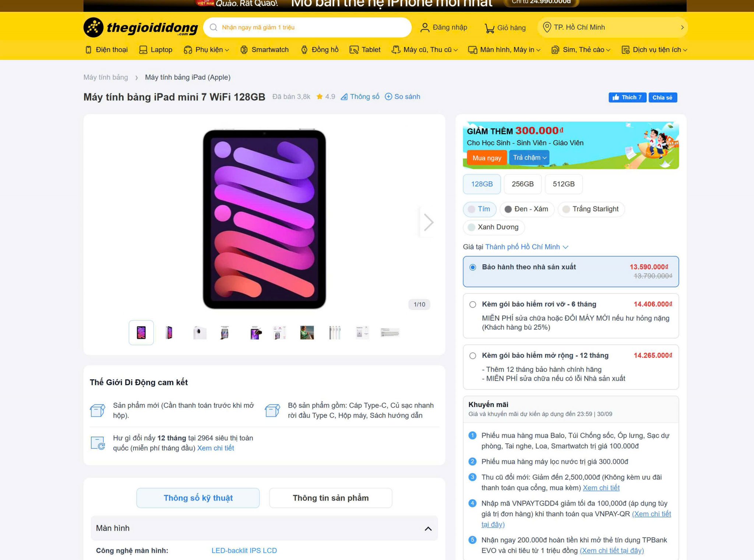Viewport: 754px width, 560px height.
Task: Click the Mua ngay button
Action: (x=487, y=158)
